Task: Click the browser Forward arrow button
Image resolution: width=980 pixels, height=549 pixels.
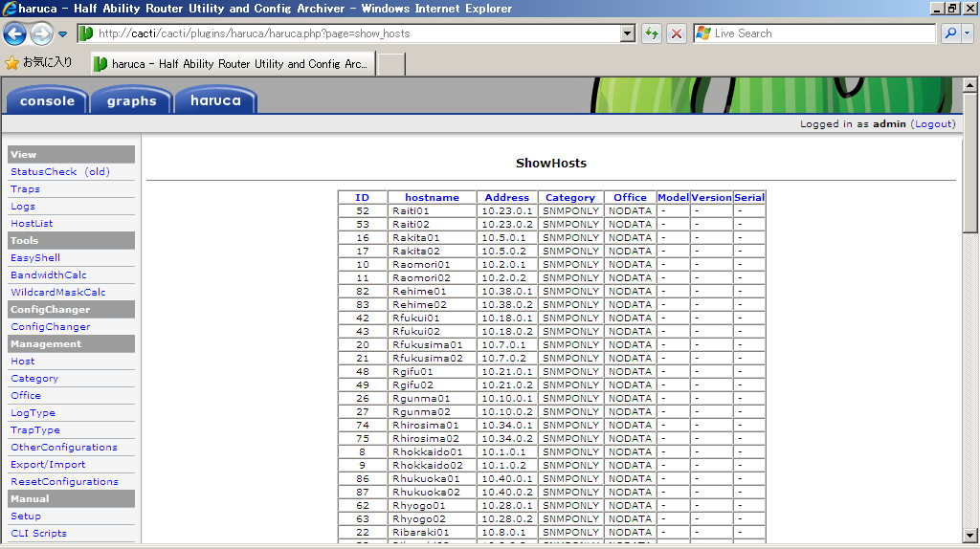Action: coord(42,33)
